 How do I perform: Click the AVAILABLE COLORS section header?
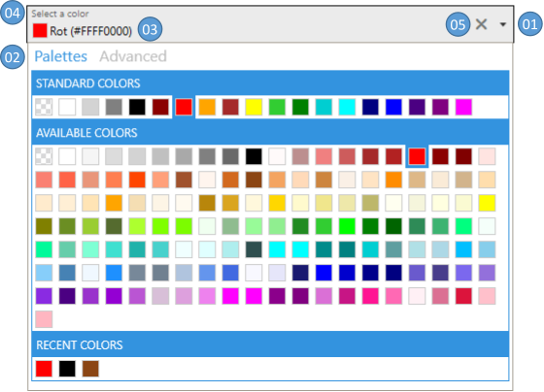tap(270, 132)
